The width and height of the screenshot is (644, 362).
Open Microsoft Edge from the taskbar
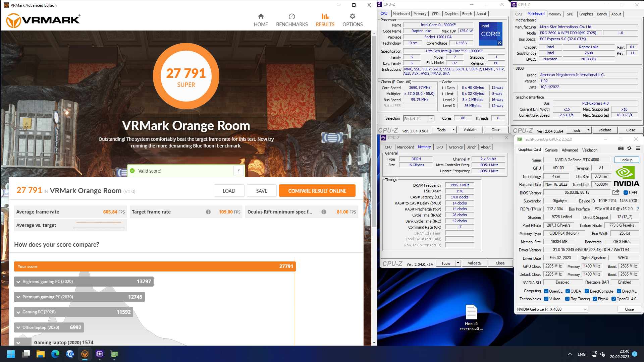pos(55,354)
